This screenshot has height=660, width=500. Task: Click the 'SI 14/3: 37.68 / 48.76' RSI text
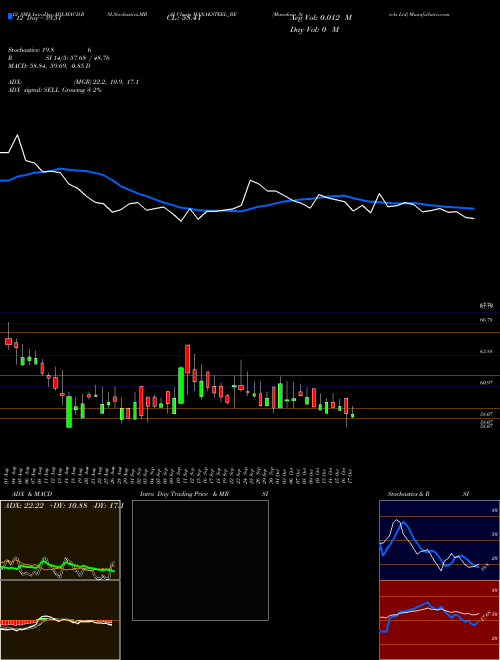pyautogui.click(x=77, y=58)
